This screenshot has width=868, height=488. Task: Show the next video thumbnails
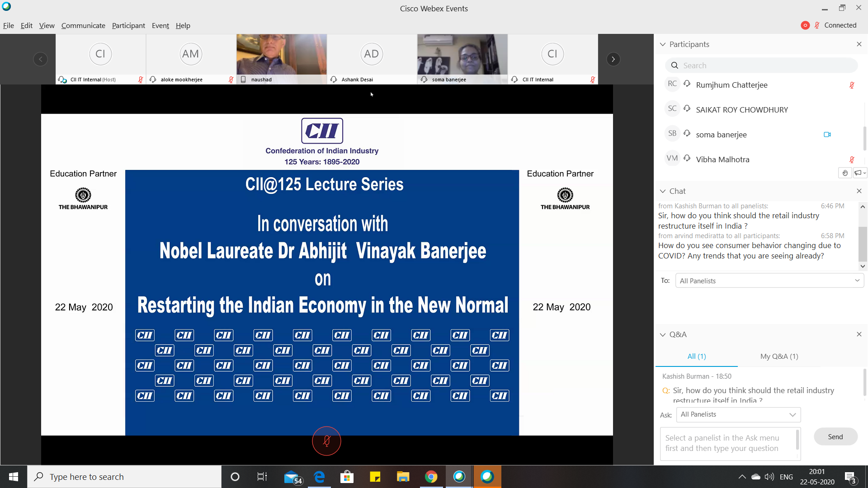(613, 59)
